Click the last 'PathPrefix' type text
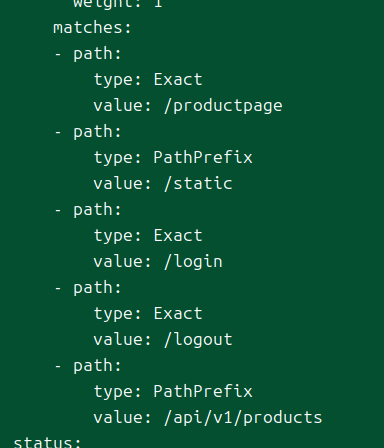Screen dimensions: 384x448 click(x=203, y=391)
